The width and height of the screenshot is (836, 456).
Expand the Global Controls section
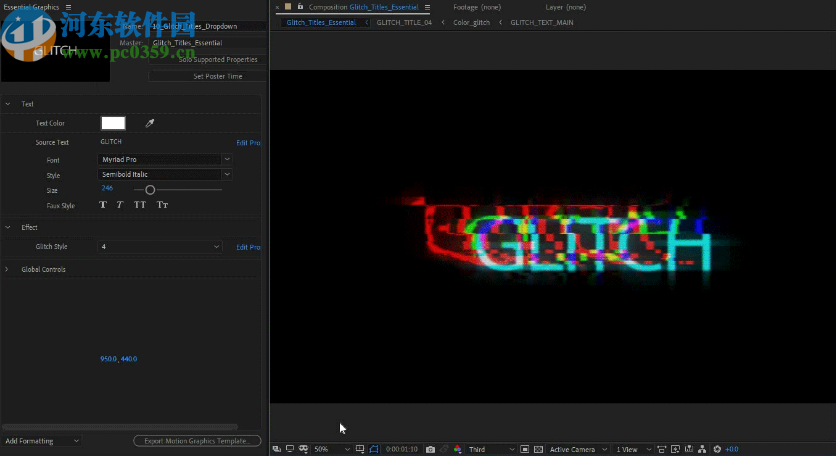point(7,269)
